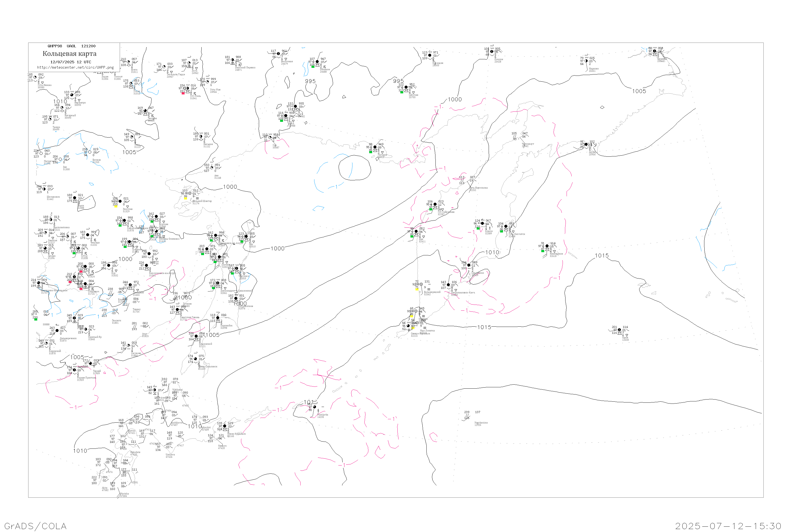Screen dimensions: 798x532
Task: Click the 1010 isobar label near Семячики
Action: [492, 252]
